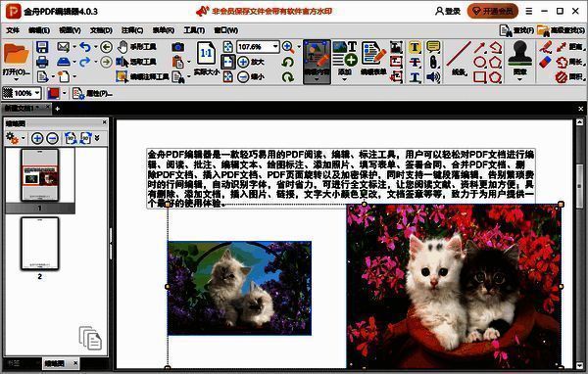588x374 pixels.
Task: Select the rectangle shape tool
Action: pyautogui.click(x=479, y=77)
